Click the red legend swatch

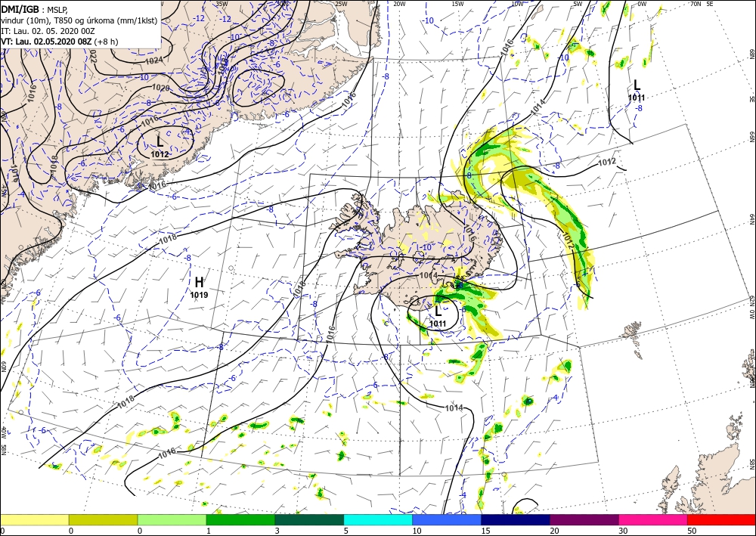(722, 519)
